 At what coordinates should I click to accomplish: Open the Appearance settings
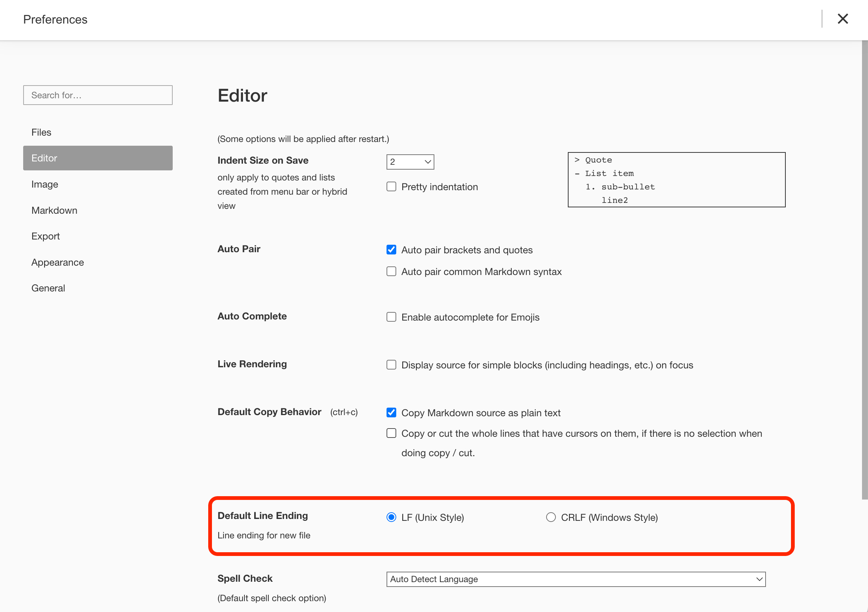[x=58, y=262]
